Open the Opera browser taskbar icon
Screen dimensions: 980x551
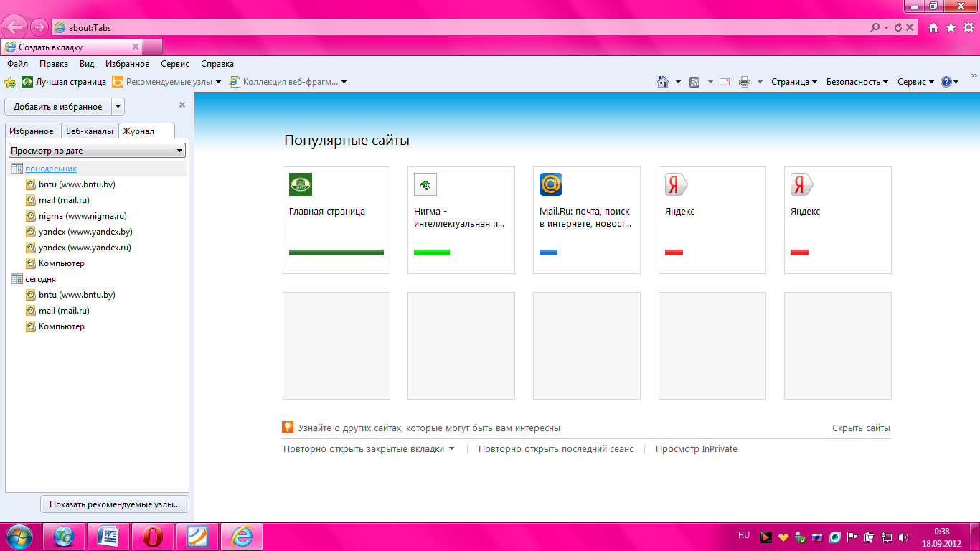(152, 536)
